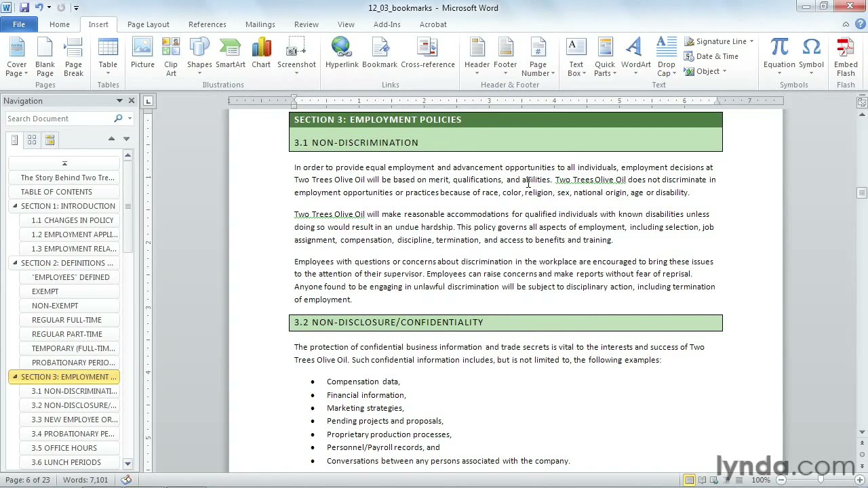
Task: Click the Embed Flash button
Action: (846, 58)
